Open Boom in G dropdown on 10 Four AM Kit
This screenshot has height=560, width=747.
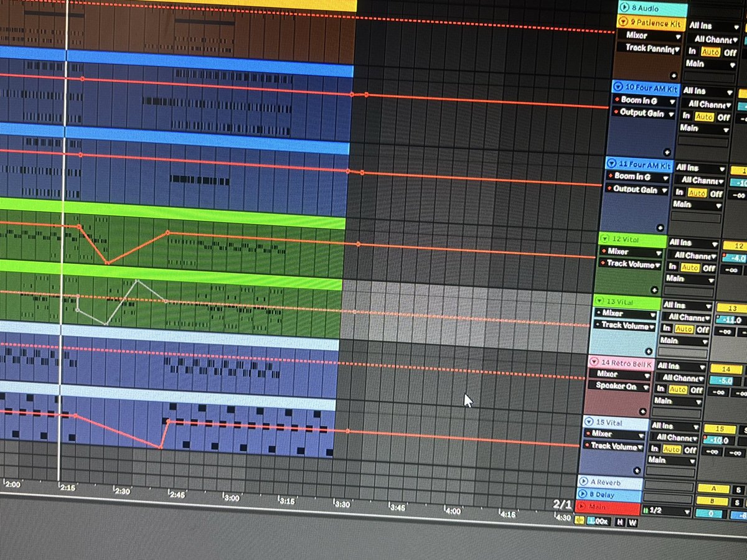(x=643, y=100)
